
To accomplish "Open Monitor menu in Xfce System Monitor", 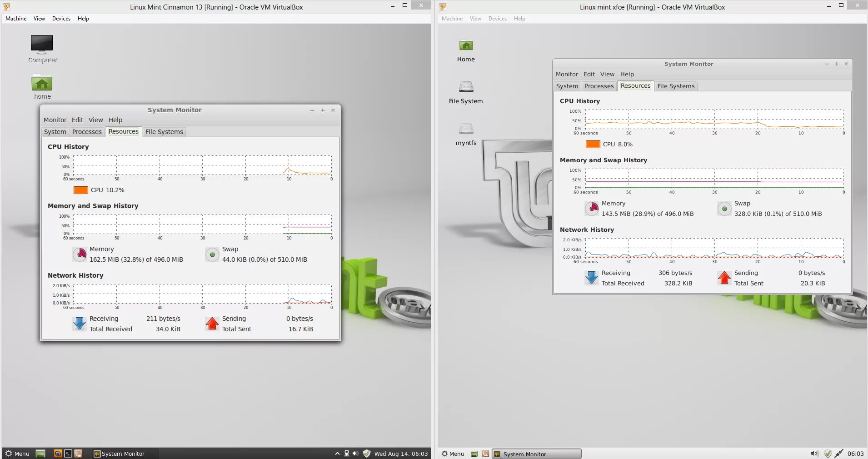I will (x=567, y=74).
